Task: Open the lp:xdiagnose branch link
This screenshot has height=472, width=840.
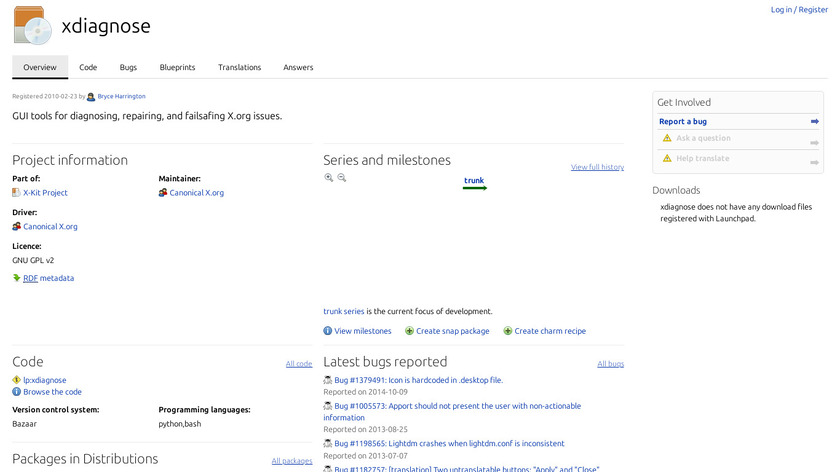Action: click(45, 380)
